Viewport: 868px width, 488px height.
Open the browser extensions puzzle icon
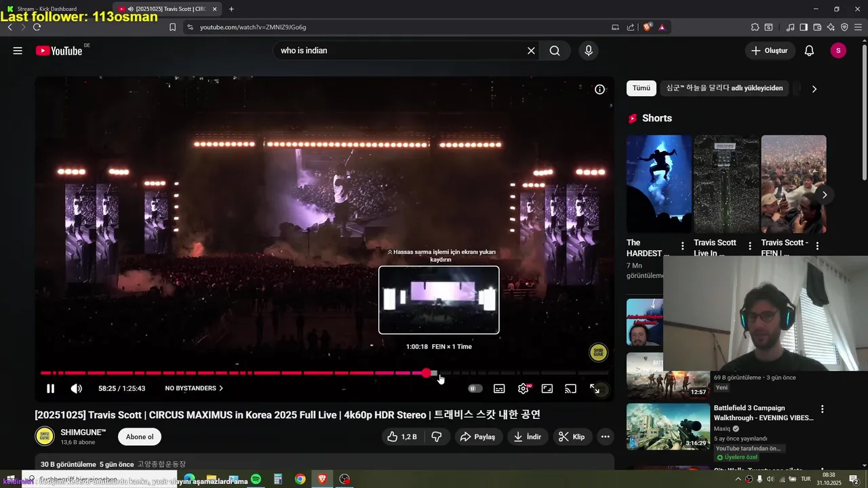[x=755, y=27]
